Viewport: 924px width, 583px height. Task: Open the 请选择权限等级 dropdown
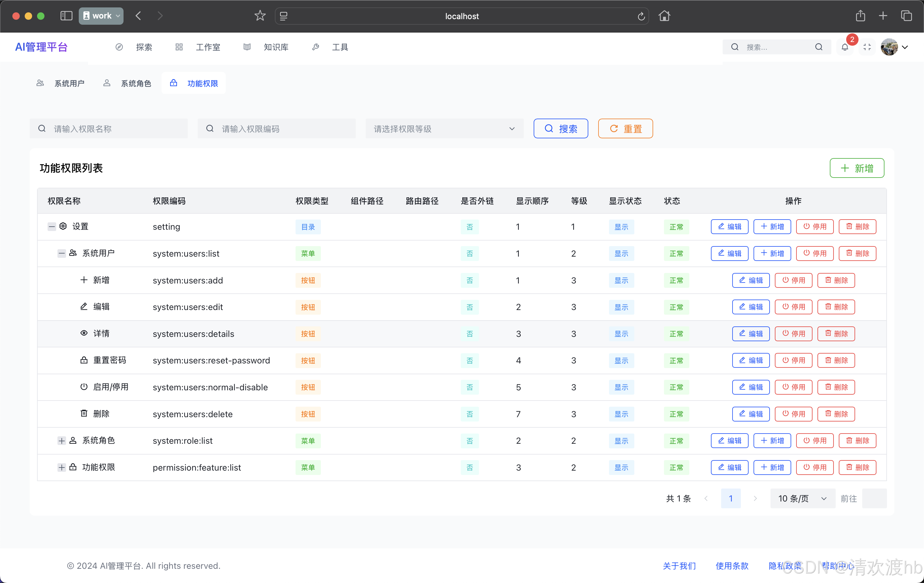(x=444, y=128)
